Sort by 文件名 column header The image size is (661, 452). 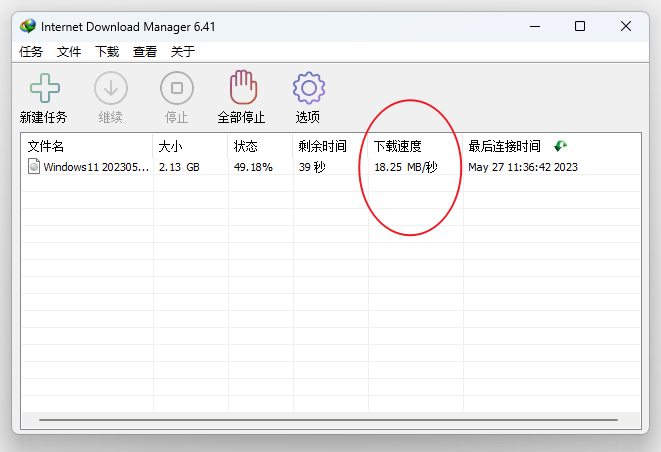(87, 146)
